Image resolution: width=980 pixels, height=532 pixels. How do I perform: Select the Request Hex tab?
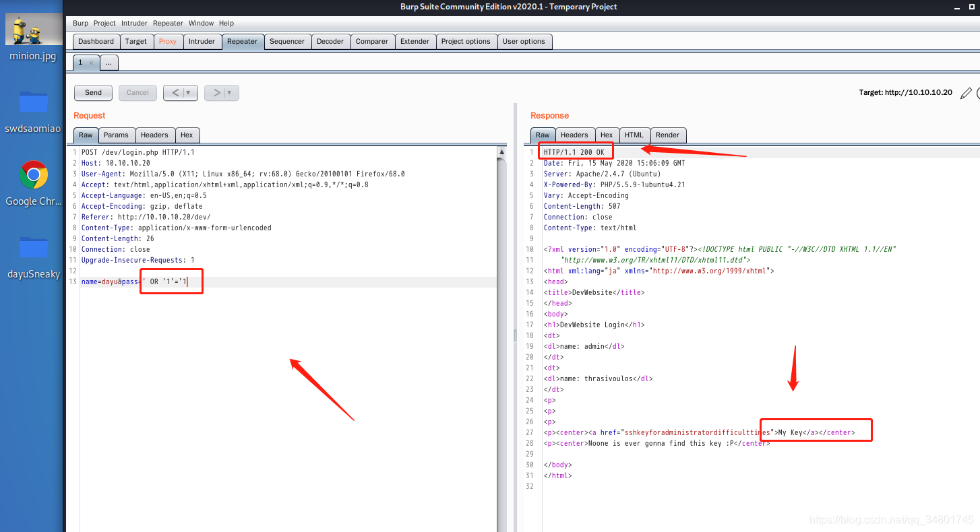tap(187, 135)
